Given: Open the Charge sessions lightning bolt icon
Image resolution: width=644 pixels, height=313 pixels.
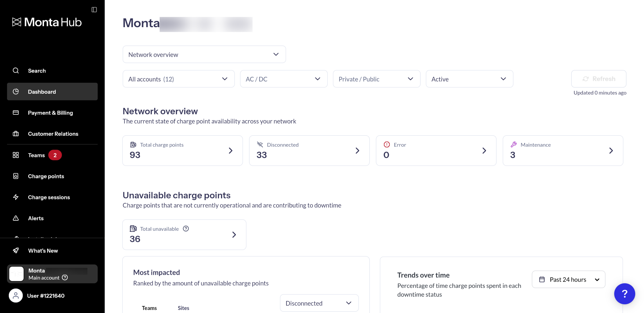Looking at the screenshot, I should click(16, 197).
